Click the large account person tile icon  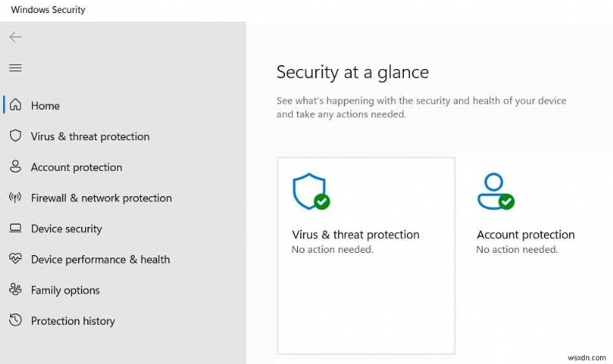pos(495,192)
